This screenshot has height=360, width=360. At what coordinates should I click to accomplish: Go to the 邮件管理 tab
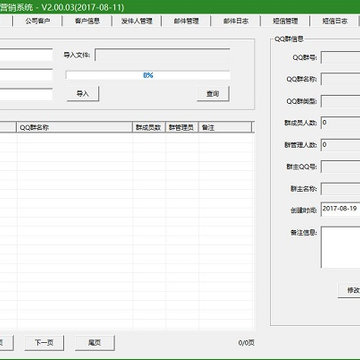(x=186, y=21)
